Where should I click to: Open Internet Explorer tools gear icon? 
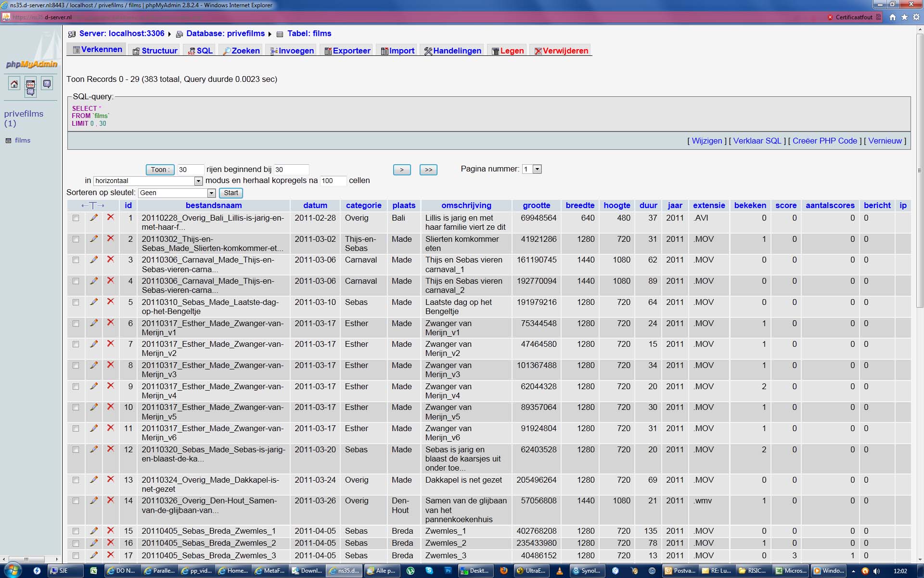click(x=916, y=17)
